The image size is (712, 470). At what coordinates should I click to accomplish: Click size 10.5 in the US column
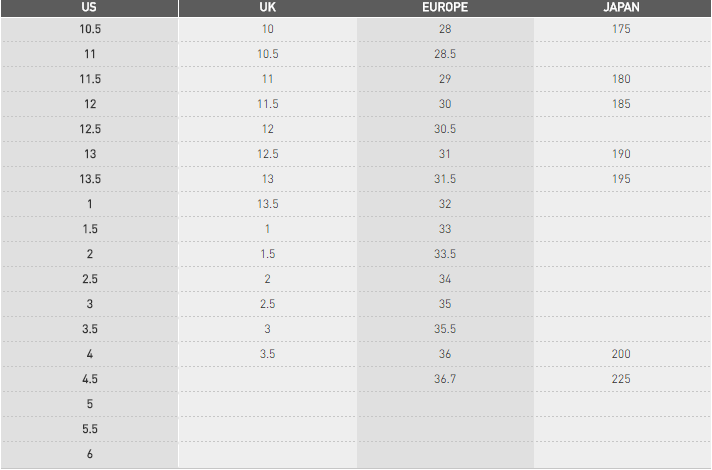tap(90, 29)
